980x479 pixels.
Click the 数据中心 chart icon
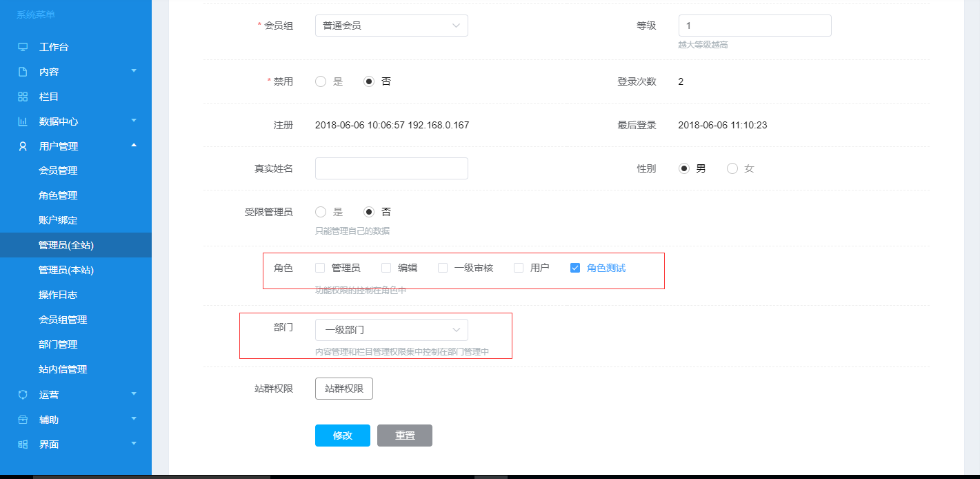(x=23, y=121)
